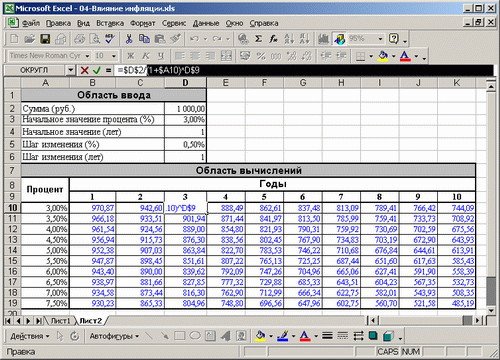Click the AutoSum sigma icon
The image size is (500, 360).
pos(258,39)
